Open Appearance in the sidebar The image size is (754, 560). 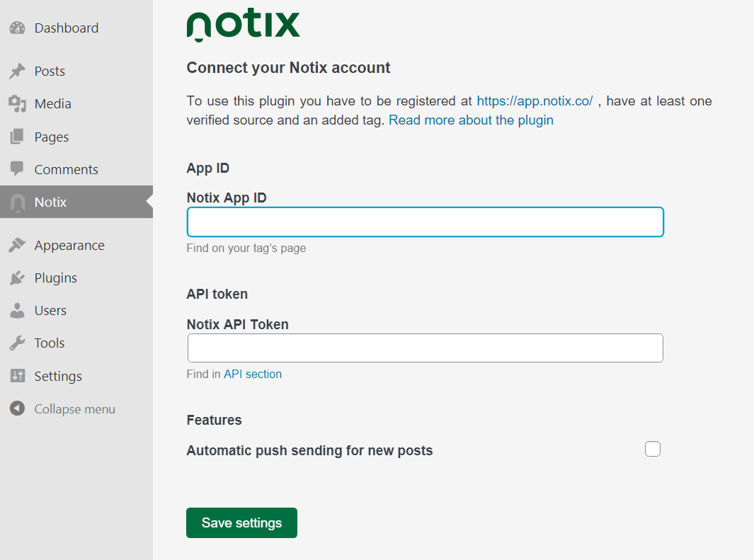click(x=69, y=246)
